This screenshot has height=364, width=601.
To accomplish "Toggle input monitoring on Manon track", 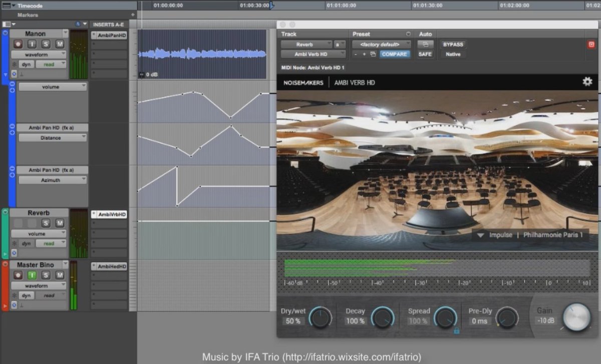I will [32, 44].
